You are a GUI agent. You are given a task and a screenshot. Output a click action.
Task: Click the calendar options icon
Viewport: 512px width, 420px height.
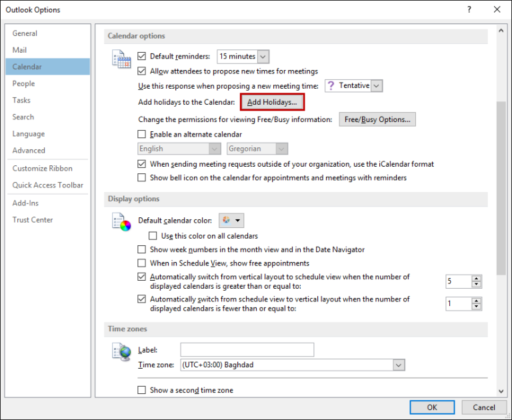click(x=121, y=59)
